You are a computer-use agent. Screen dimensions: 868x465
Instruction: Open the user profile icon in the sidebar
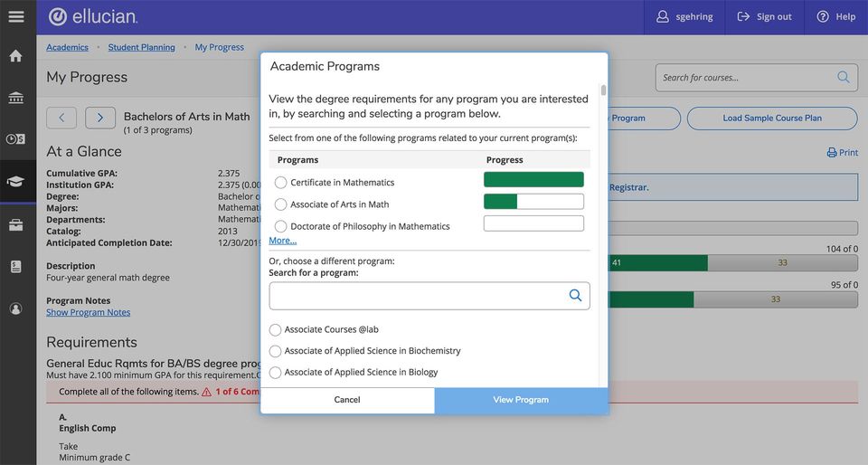click(x=16, y=308)
